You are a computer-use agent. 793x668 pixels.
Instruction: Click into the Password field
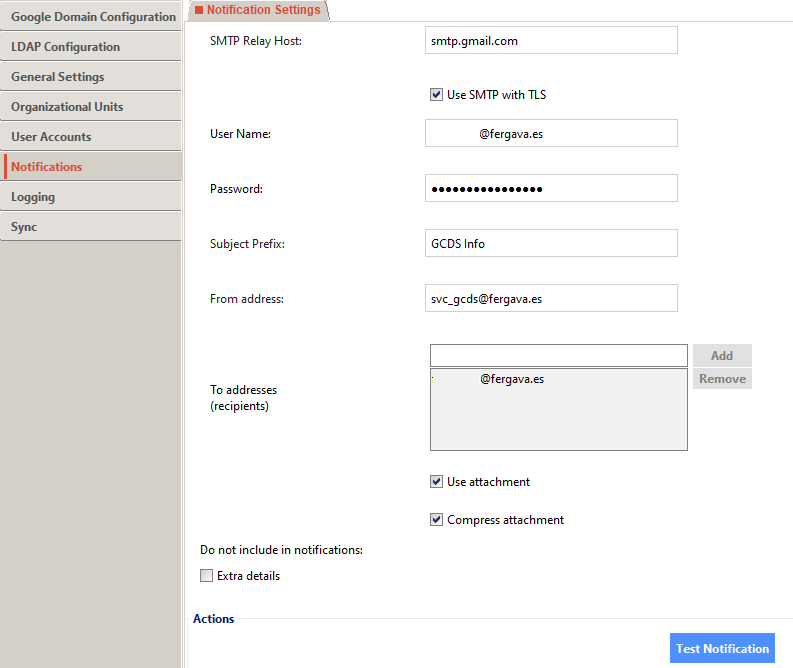point(551,189)
